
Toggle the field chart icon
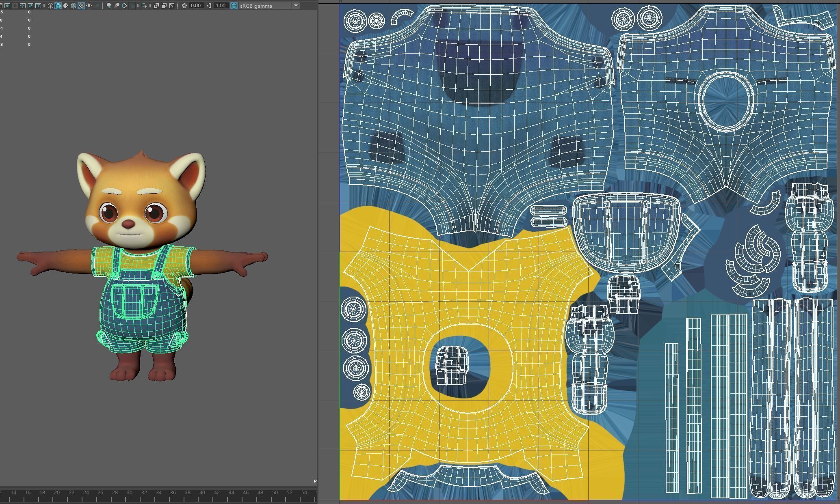point(23,6)
